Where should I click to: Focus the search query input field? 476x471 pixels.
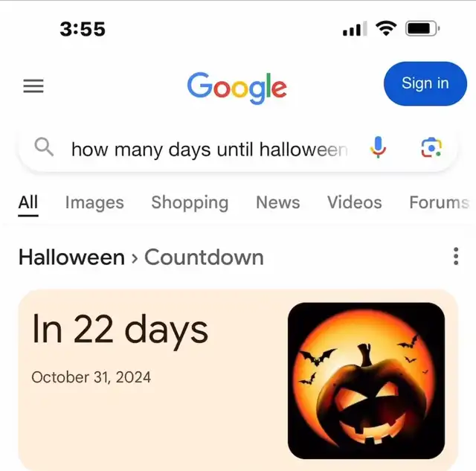[210, 150]
